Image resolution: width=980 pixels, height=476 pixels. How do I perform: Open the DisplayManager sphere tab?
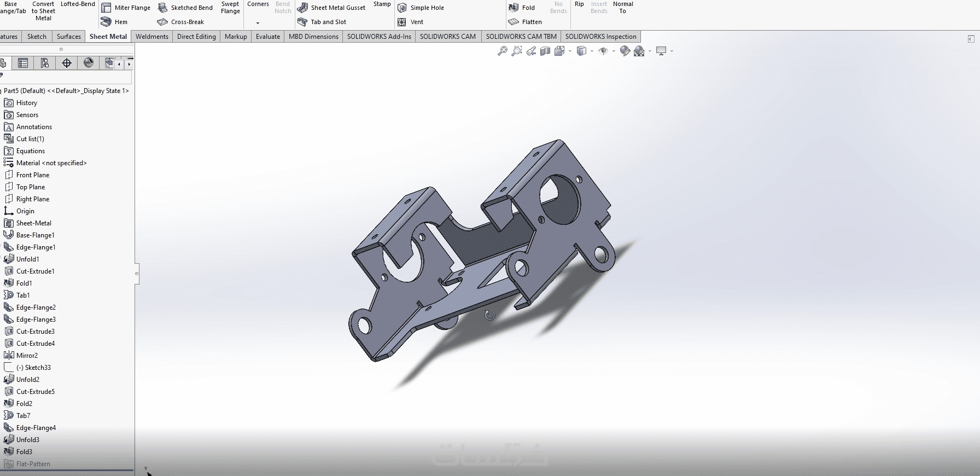(89, 63)
